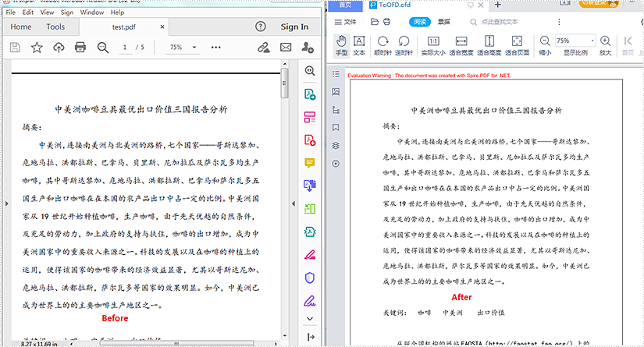The width and height of the screenshot is (644, 347).
Task: Select the 阅读 mode pill button
Action: coord(420,22)
